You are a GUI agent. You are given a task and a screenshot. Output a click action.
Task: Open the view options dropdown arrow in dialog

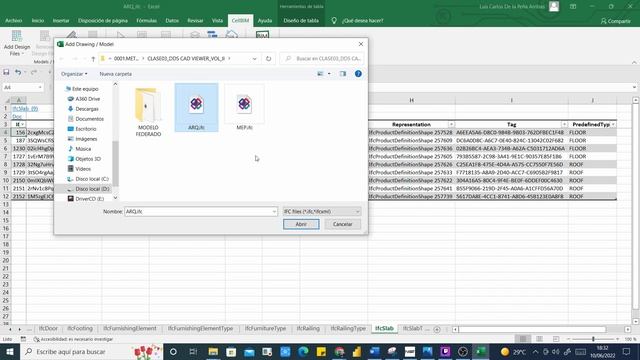click(x=329, y=74)
